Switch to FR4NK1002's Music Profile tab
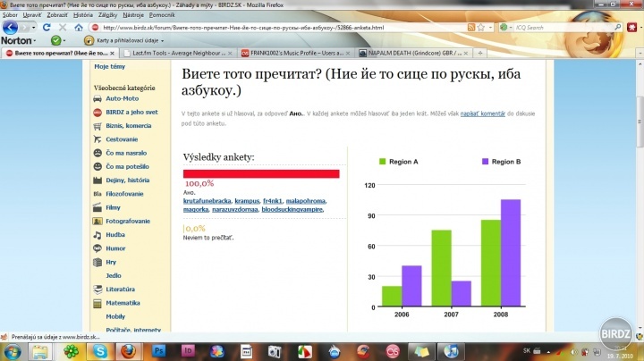 tap(296, 53)
